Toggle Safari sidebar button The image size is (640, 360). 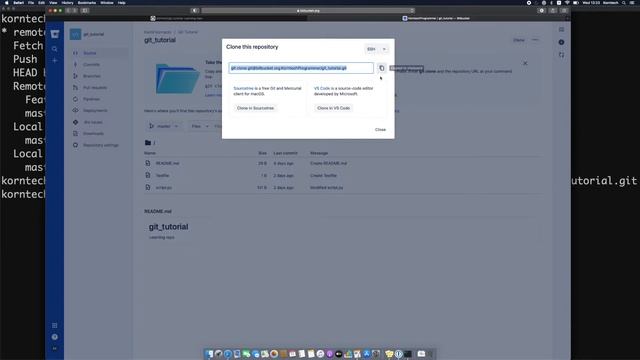(85, 11)
